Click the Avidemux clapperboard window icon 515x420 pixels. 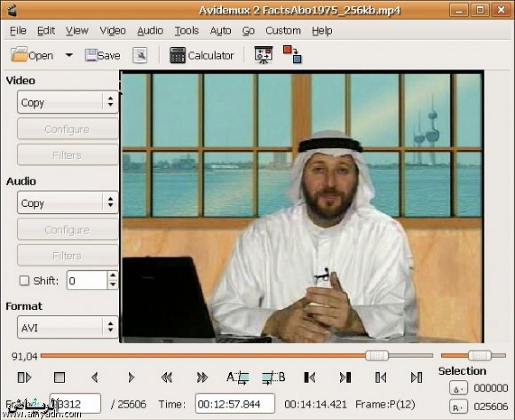[x=12, y=10]
